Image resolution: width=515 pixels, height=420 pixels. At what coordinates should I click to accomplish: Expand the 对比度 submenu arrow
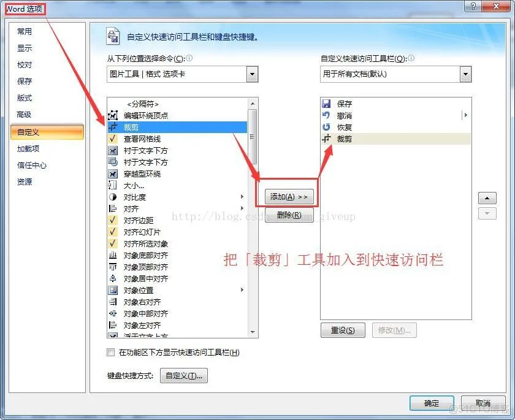242,197
